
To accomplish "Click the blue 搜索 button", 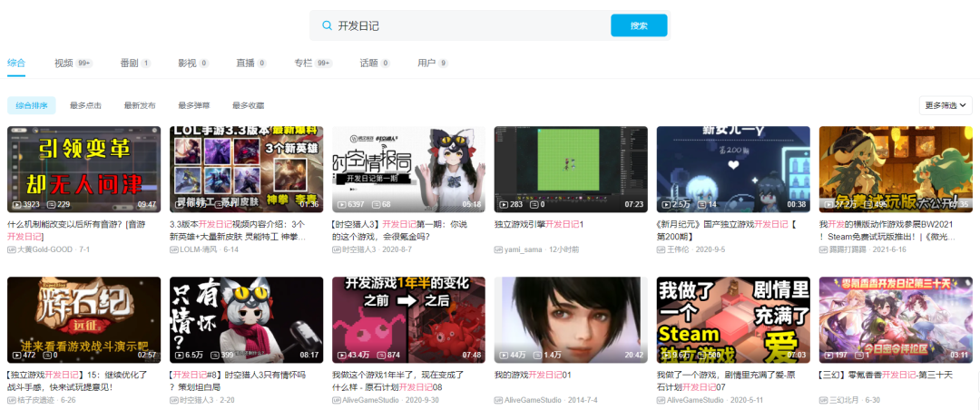I will [x=639, y=25].
